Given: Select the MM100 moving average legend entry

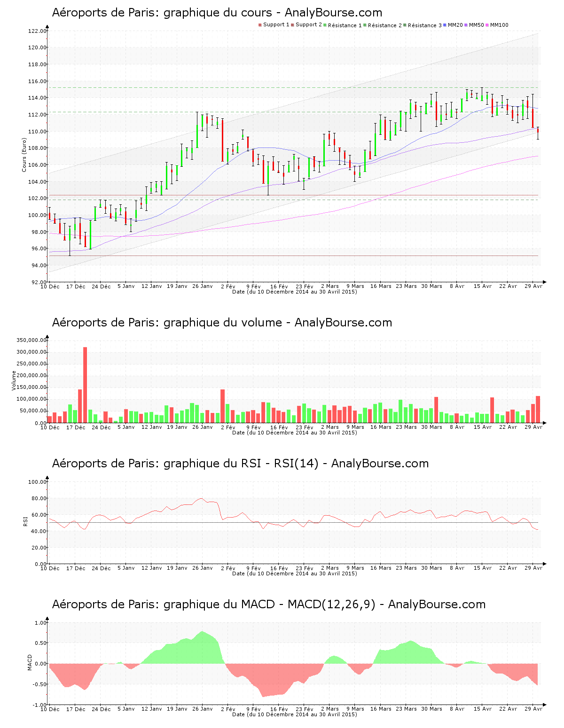Looking at the screenshot, I should click(497, 25).
